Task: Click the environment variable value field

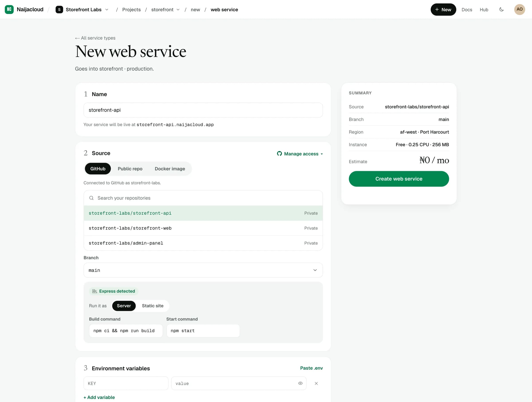Action: click(x=239, y=383)
